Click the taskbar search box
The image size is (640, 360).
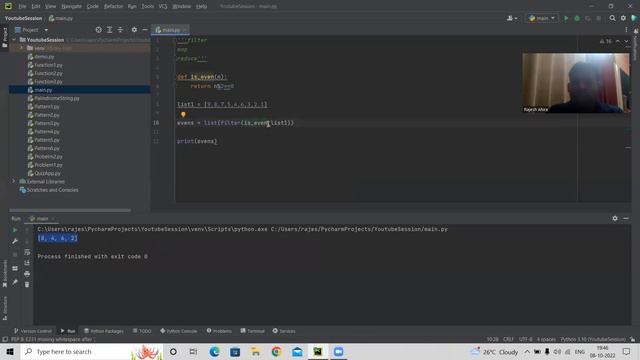click(92, 351)
